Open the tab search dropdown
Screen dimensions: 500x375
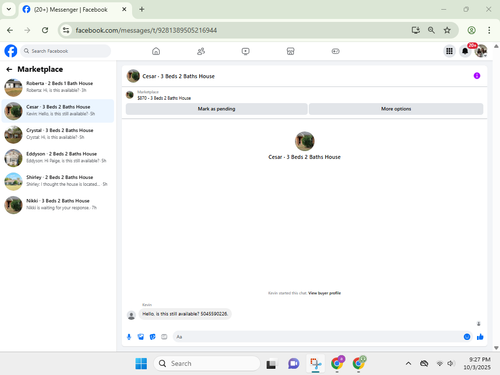[9, 9]
